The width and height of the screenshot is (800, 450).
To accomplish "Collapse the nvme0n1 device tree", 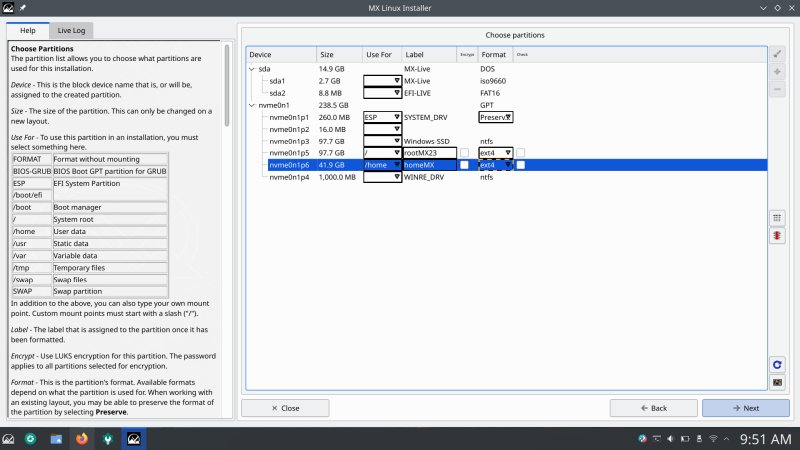I will [x=252, y=105].
